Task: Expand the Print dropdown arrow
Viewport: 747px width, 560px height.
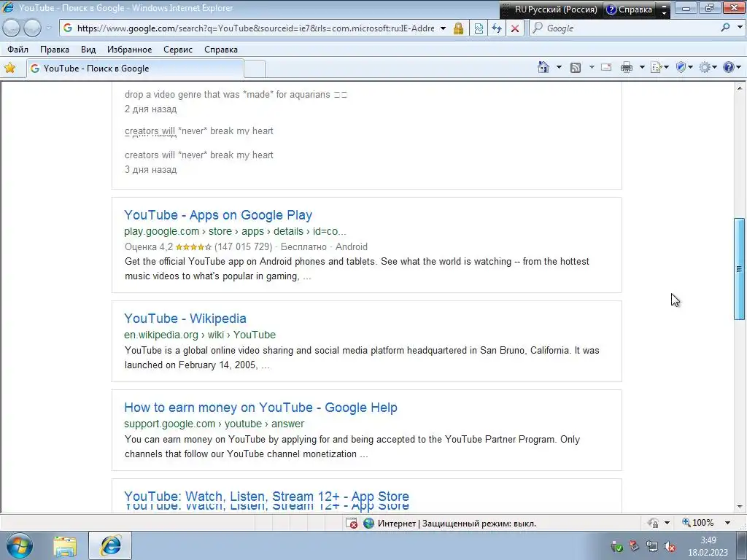Action: pos(642,68)
